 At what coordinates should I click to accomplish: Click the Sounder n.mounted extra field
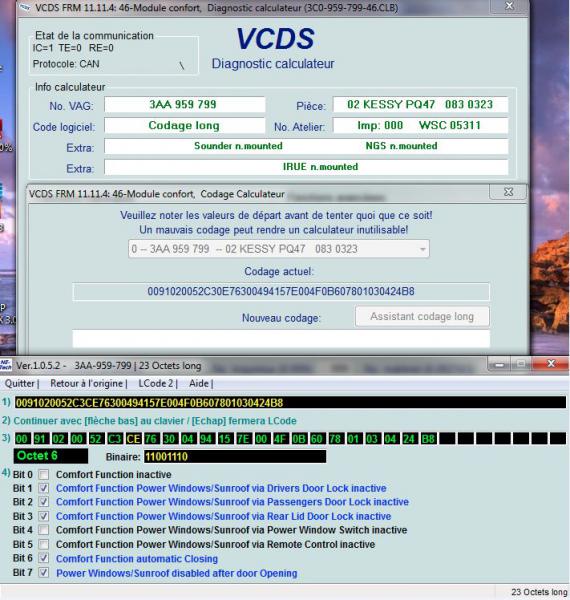(x=306, y=146)
